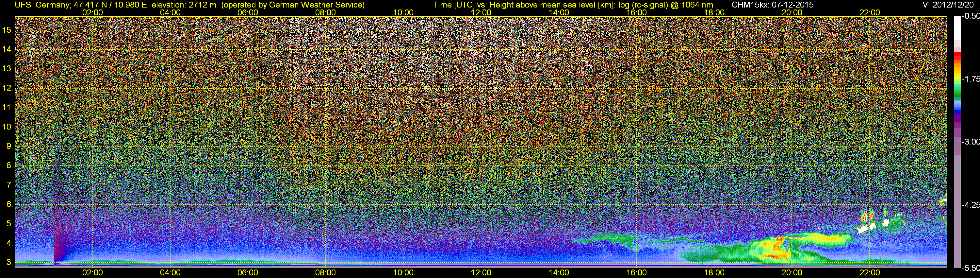
Task: Click the 9 km height axis label
Action: 9,146
